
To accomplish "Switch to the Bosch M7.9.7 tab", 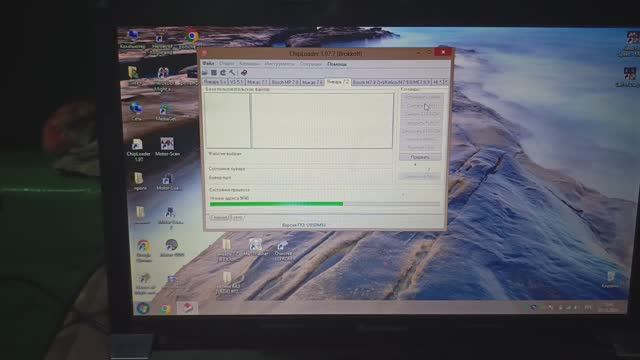I will point(391,82).
